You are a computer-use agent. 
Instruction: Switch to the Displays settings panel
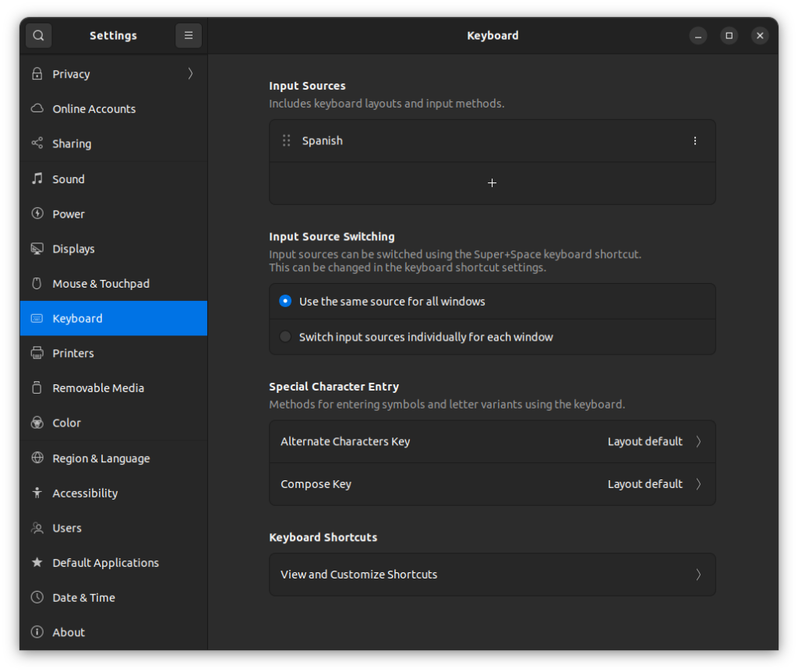(x=73, y=249)
